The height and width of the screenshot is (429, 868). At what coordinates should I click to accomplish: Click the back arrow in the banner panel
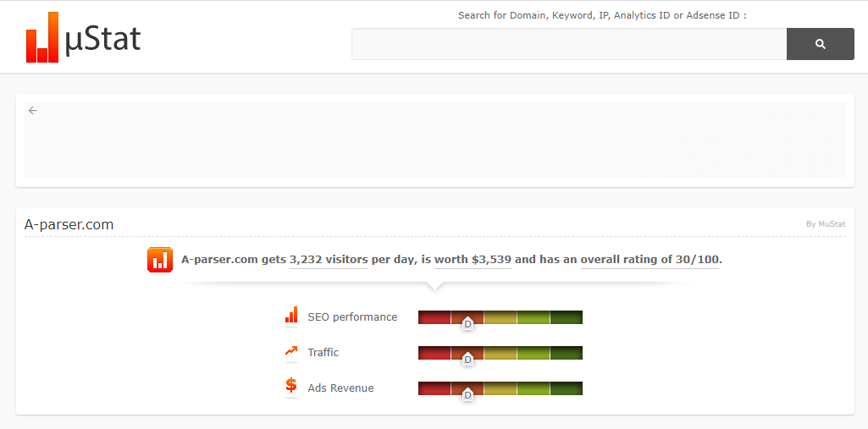[33, 110]
